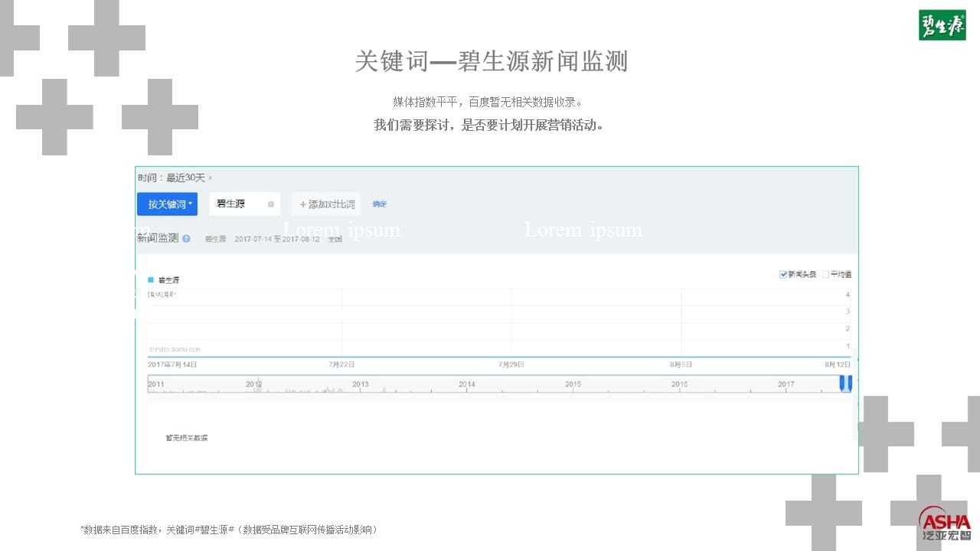Click 2014 on the overview timeline
This screenshot has width=980, height=551.
pyautogui.click(x=466, y=384)
